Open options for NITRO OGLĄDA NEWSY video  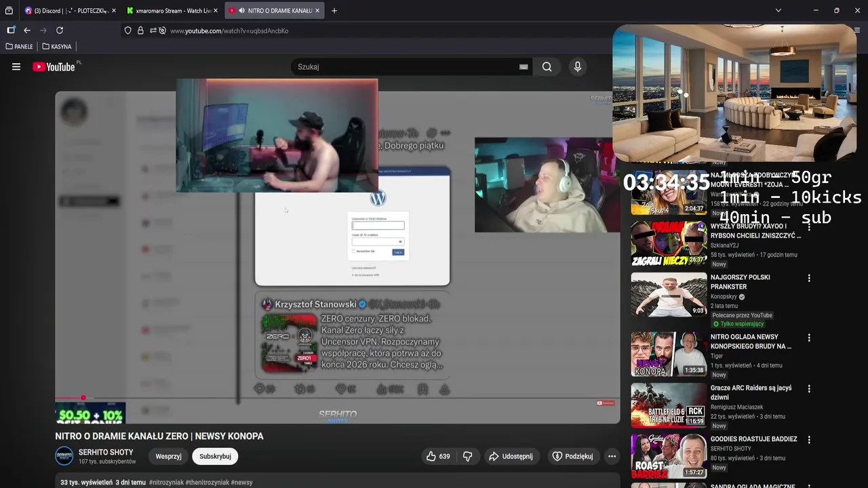[809, 338]
